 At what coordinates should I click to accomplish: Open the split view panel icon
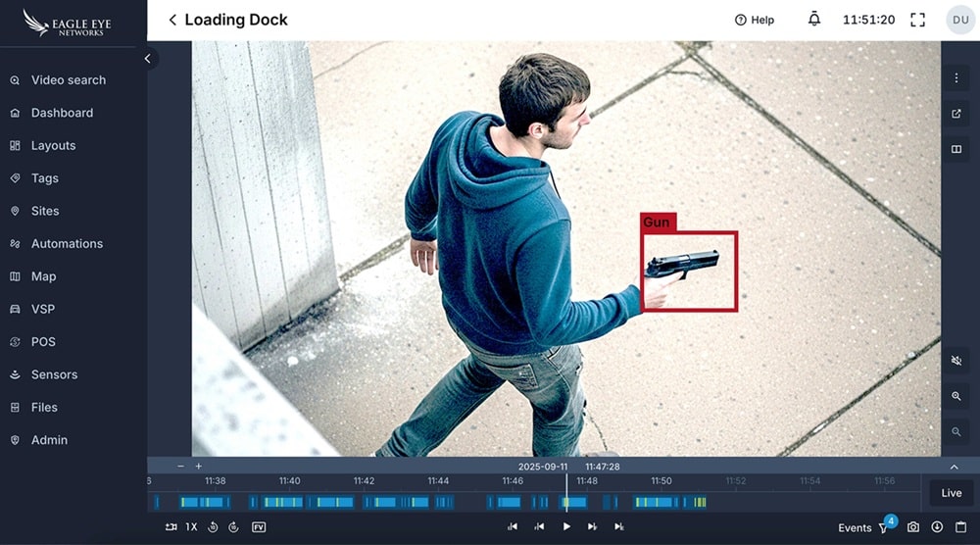coord(956,150)
